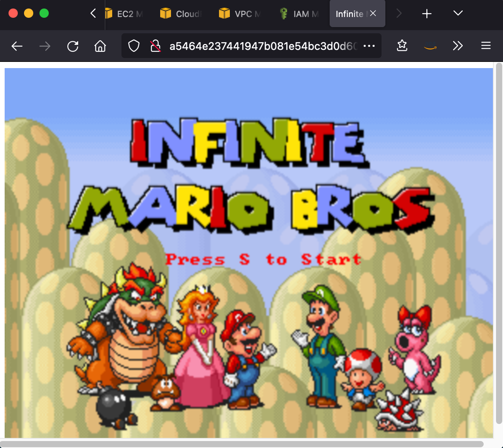Screen dimensions: 503x448
Task: Open page actions three-dot menu
Action: pyautogui.click(x=369, y=46)
